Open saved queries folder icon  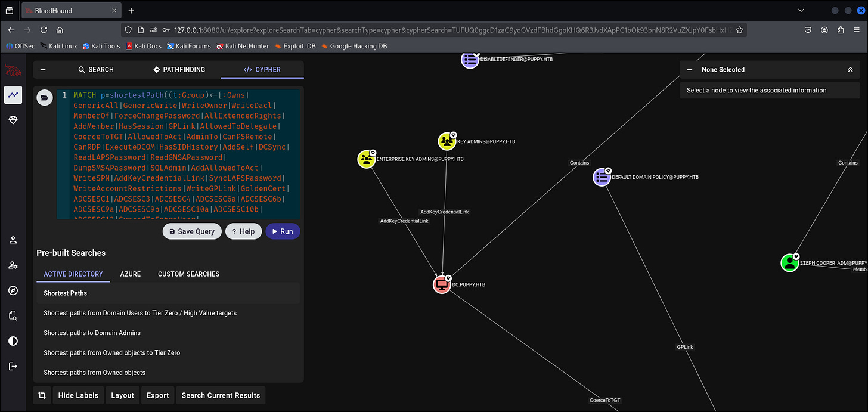(45, 98)
